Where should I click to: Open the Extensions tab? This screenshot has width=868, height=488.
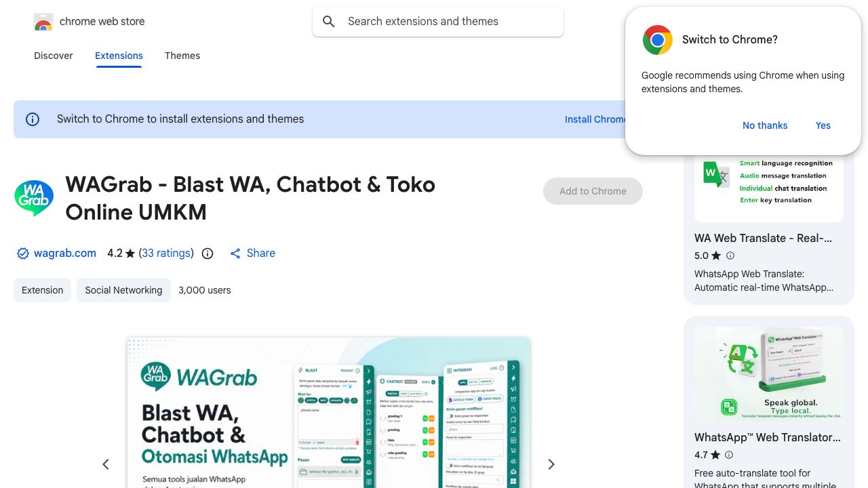(x=119, y=56)
